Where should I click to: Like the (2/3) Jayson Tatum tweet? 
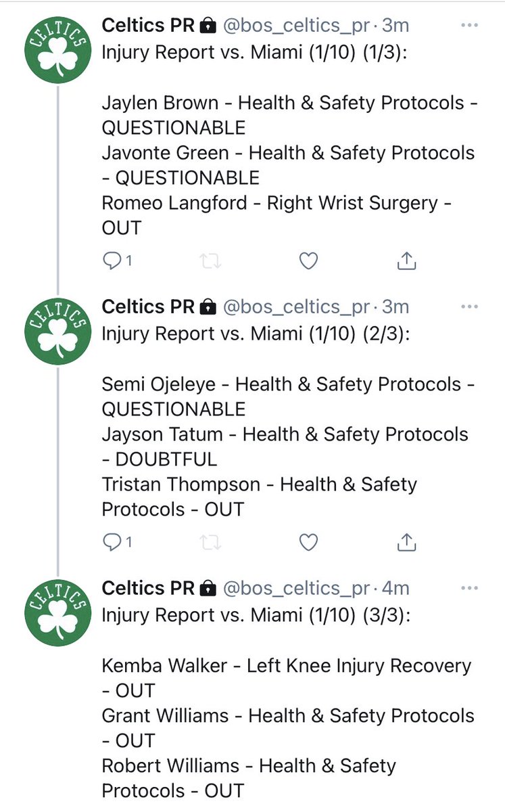[308, 541]
